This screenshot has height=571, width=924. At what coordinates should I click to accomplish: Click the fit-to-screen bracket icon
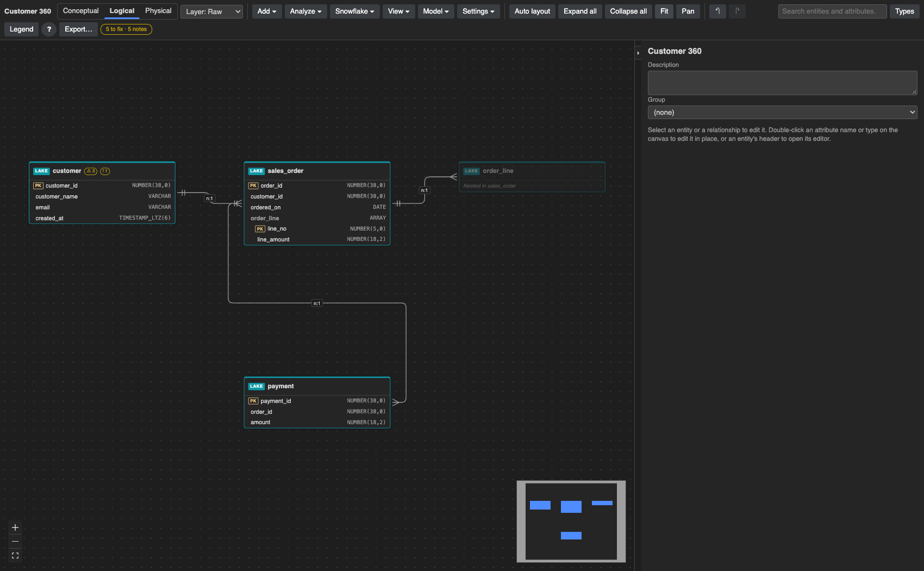15,556
